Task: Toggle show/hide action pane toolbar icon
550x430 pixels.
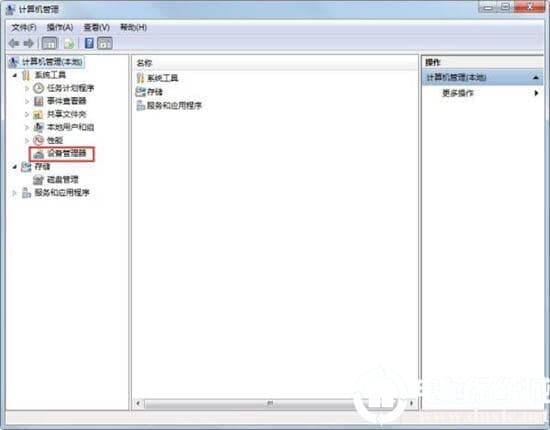Action: 105,43
